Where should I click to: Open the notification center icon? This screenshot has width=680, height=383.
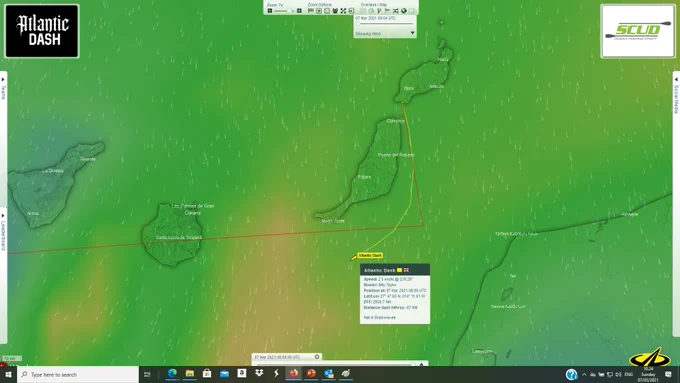[668, 374]
